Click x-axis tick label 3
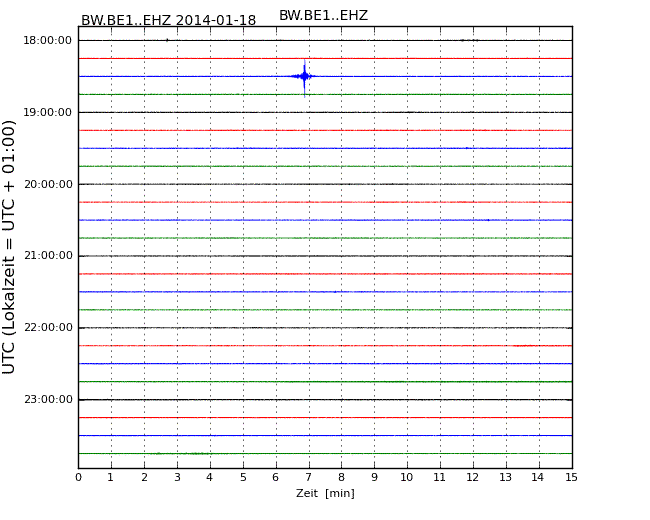The image size is (650, 520). click(x=177, y=477)
